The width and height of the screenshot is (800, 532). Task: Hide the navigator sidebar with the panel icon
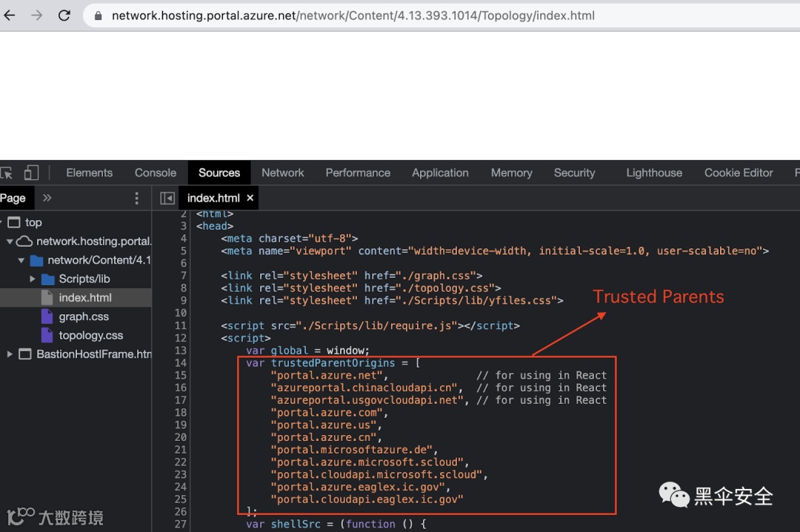[x=167, y=198]
